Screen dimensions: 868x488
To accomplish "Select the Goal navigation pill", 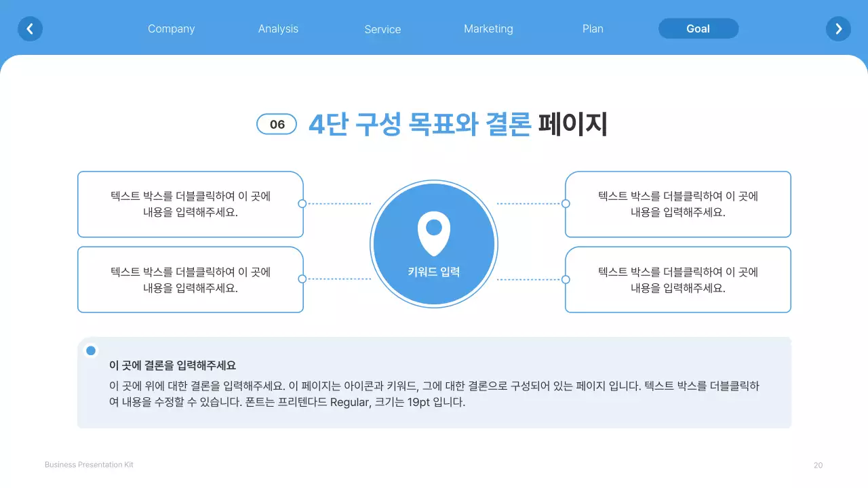I will [698, 28].
